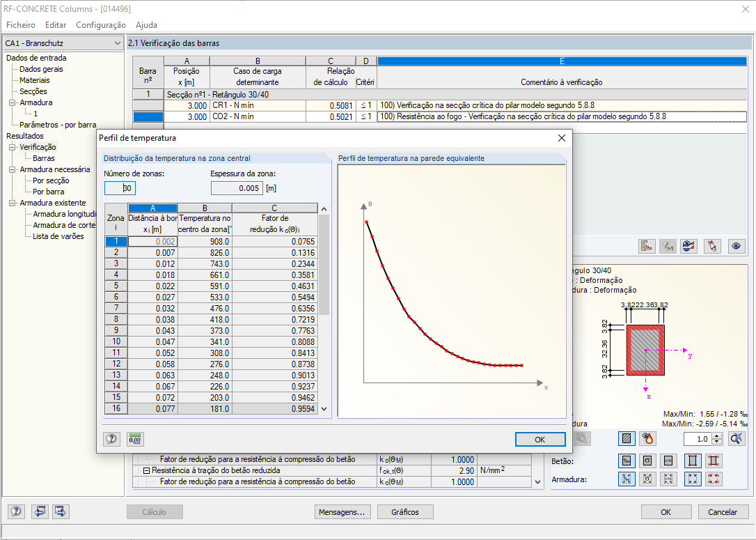Click the Espessura da zona field
The image size is (756, 540).
click(237, 188)
